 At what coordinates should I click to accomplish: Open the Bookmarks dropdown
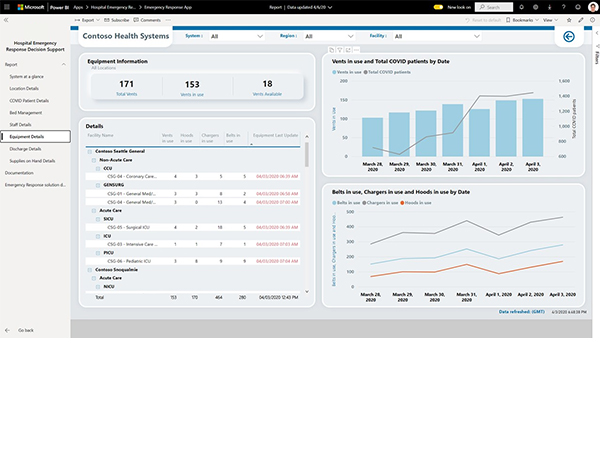pyautogui.click(x=522, y=20)
